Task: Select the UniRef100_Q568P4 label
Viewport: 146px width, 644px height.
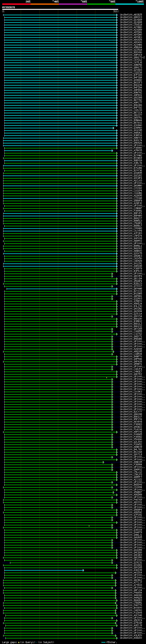Action: pos(131,510)
